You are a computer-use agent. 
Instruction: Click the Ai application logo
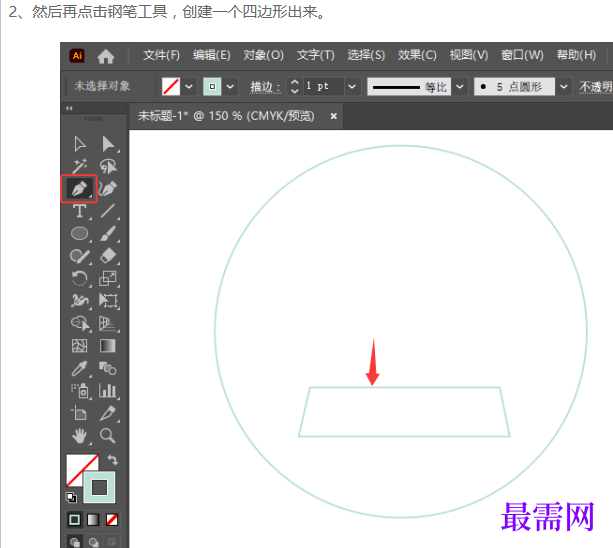[77, 56]
